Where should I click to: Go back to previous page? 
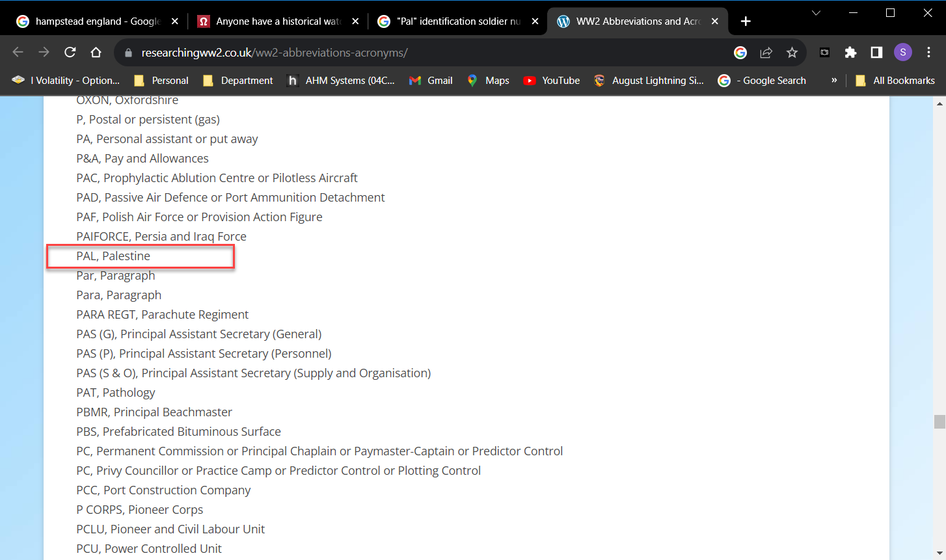click(18, 53)
